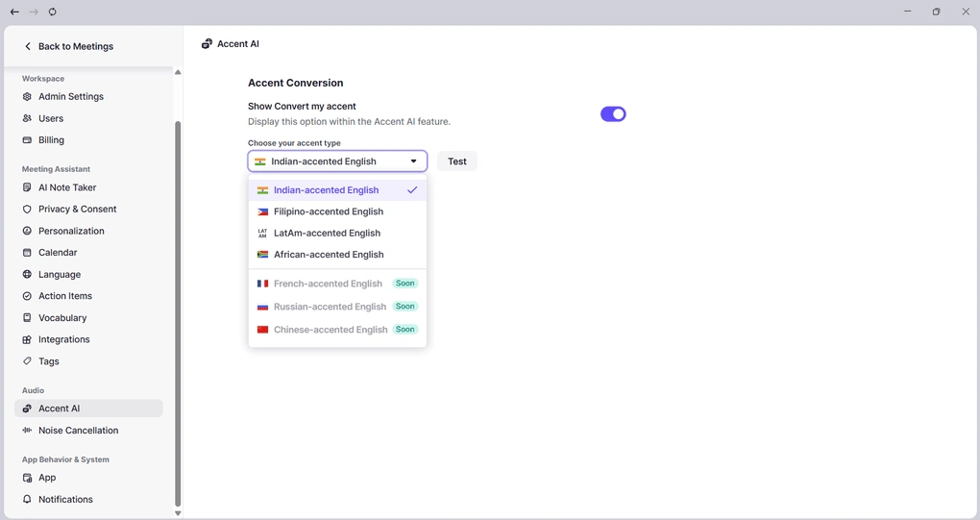Click the Chinese flag icon
Screen dimensions: 980x520
coord(262,330)
